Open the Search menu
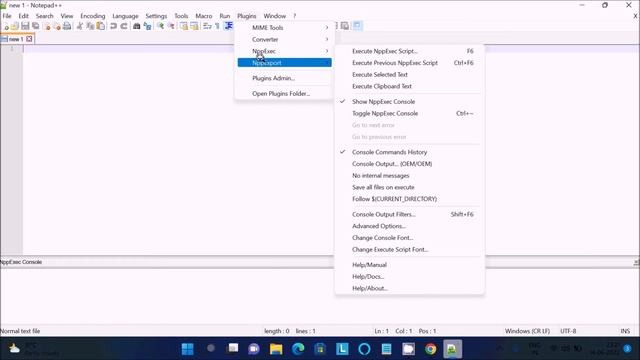Image resolution: width=640 pixels, height=360 pixels. tap(44, 16)
